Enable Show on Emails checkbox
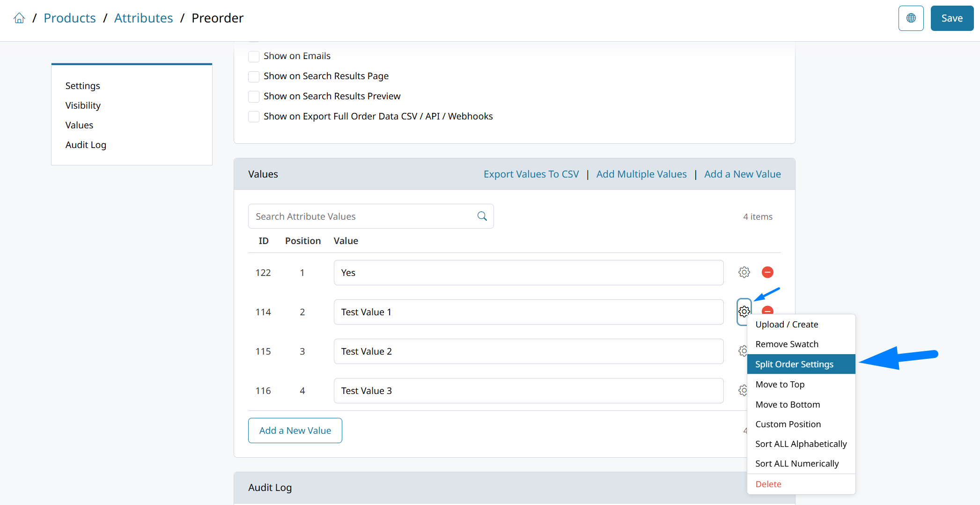This screenshot has width=980, height=505. tap(254, 56)
